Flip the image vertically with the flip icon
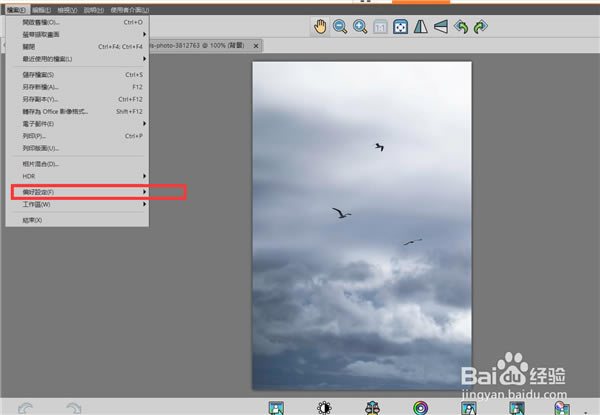The width and height of the screenshot is (600, 415). [441, 27]
